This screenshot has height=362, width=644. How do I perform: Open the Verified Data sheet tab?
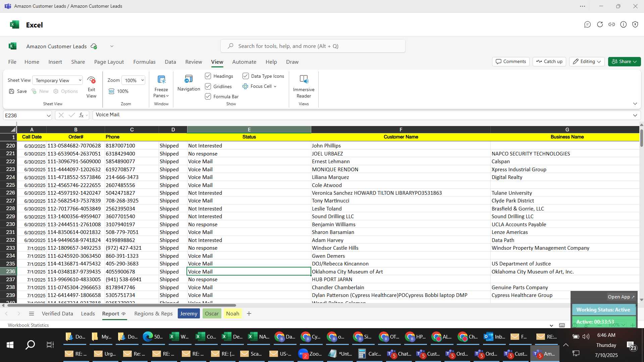coord(57,314)
